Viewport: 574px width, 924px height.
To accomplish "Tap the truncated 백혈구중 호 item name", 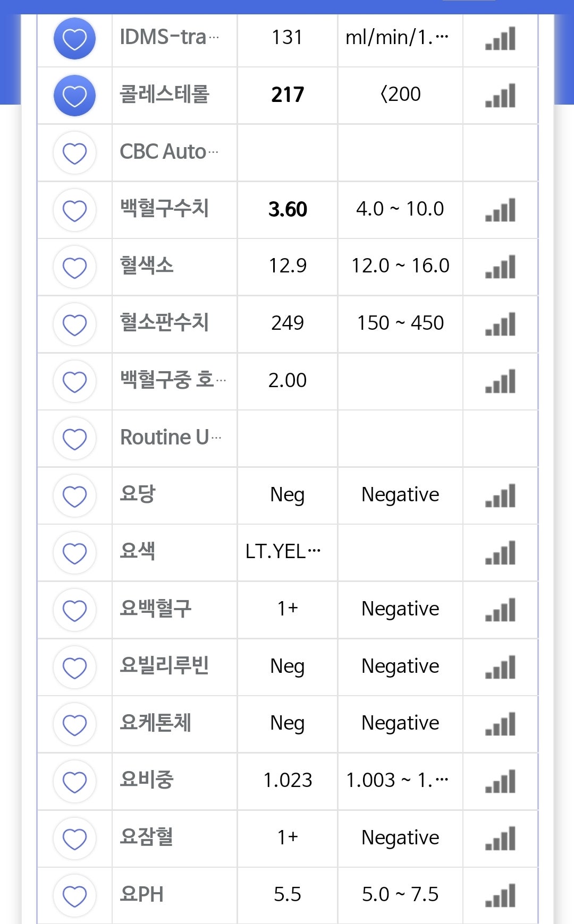I will click(173, 380).
